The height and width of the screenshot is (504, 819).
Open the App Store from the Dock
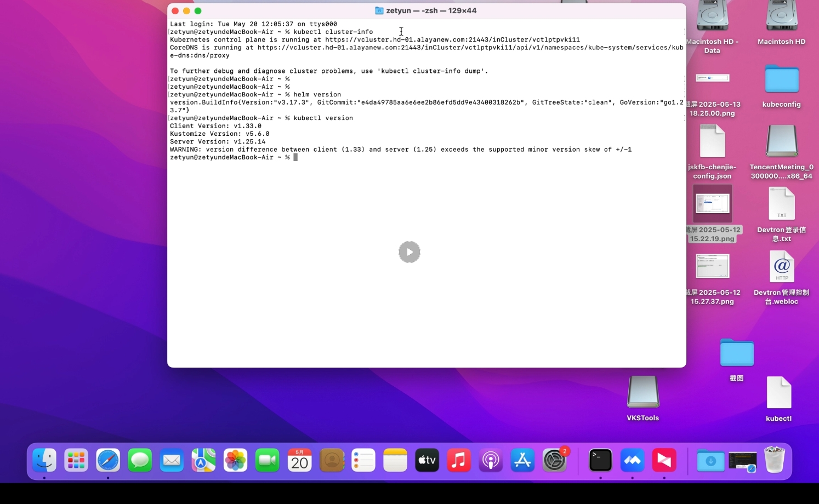(x=522, y=460)
